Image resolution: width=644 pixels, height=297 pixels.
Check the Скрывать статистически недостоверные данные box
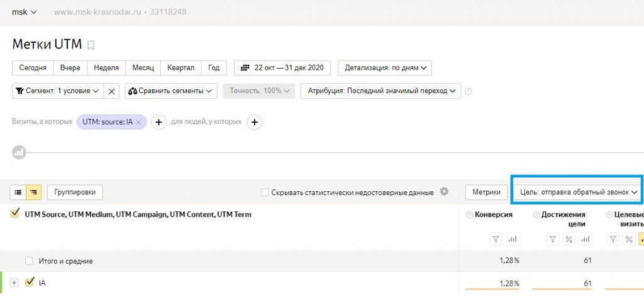click(265, 193)
